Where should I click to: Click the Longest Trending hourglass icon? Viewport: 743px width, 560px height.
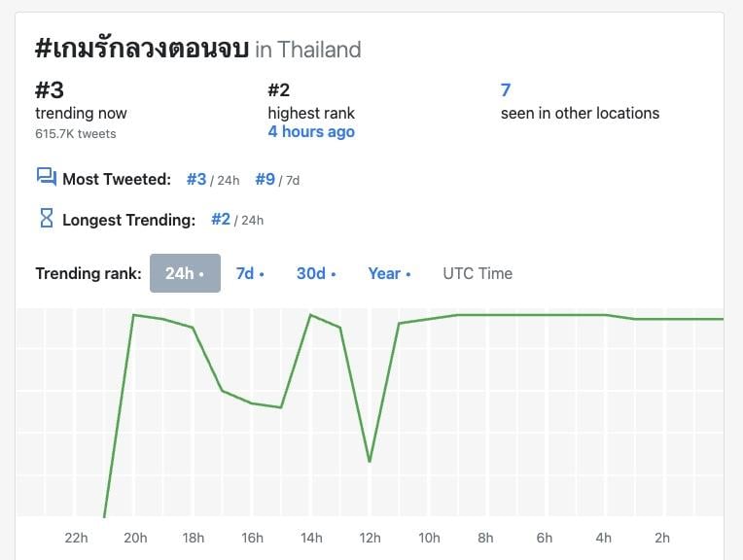click(x=46, y=219)
